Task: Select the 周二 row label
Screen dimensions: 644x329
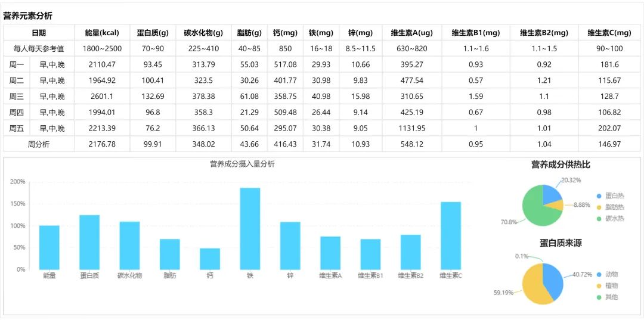Action: click(x=17, y=80)
